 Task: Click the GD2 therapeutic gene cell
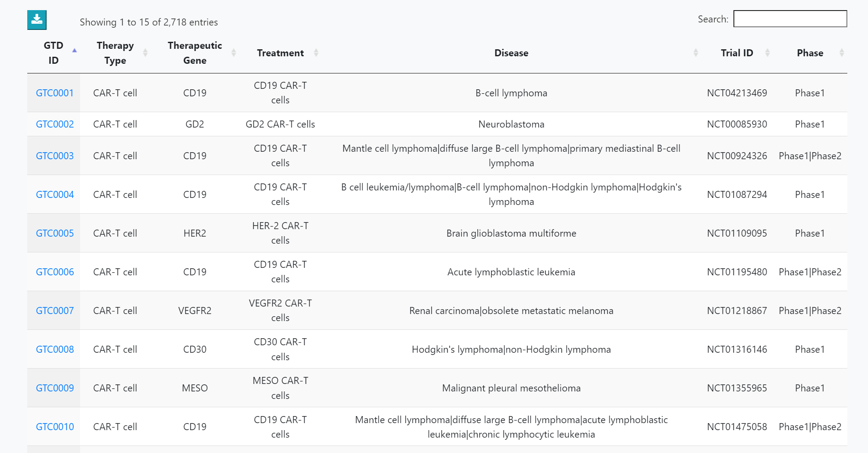pos(195,124)
